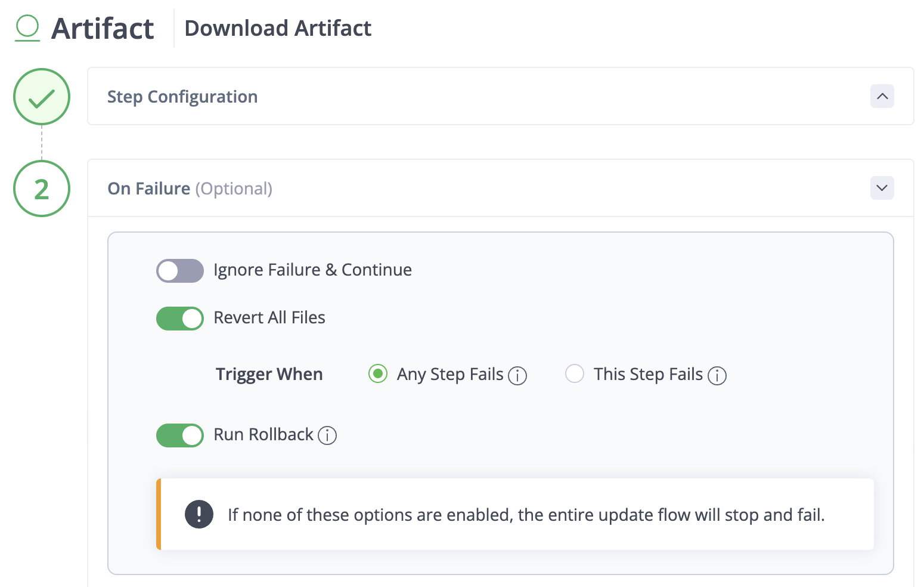
Task: Click the On Failure (Optional) heading
Action: coord(190,189)
